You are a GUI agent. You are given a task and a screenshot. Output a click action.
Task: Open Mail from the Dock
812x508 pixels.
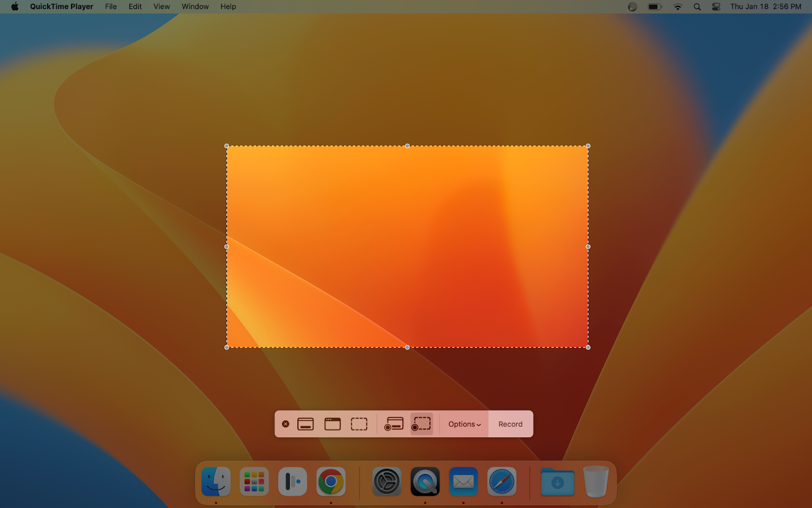click(463, 482)
